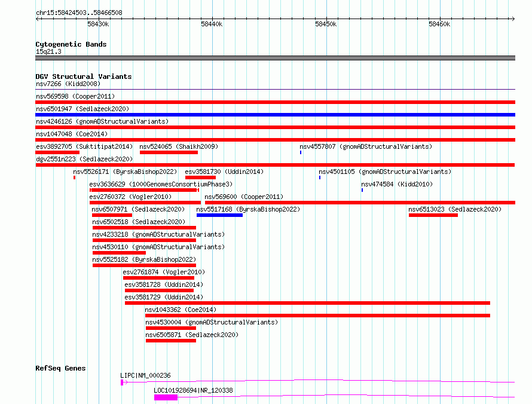Viewport: 532px width, 404px height.
Task: Click the esv3581728 (Uddin2014) label
Action: click(x=164, y=284)
